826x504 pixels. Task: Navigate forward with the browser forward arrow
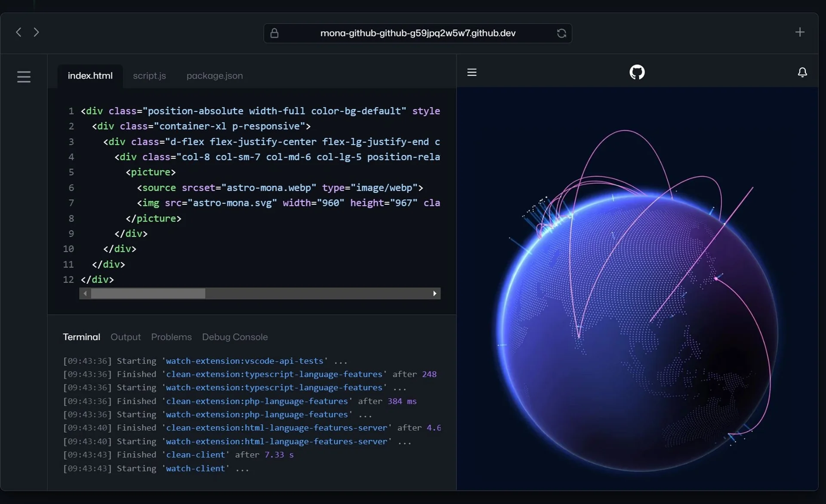(x=36, y=32)
